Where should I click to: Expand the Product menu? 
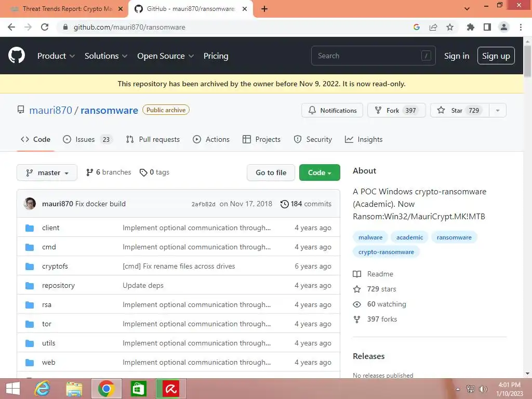pos(56,56)
